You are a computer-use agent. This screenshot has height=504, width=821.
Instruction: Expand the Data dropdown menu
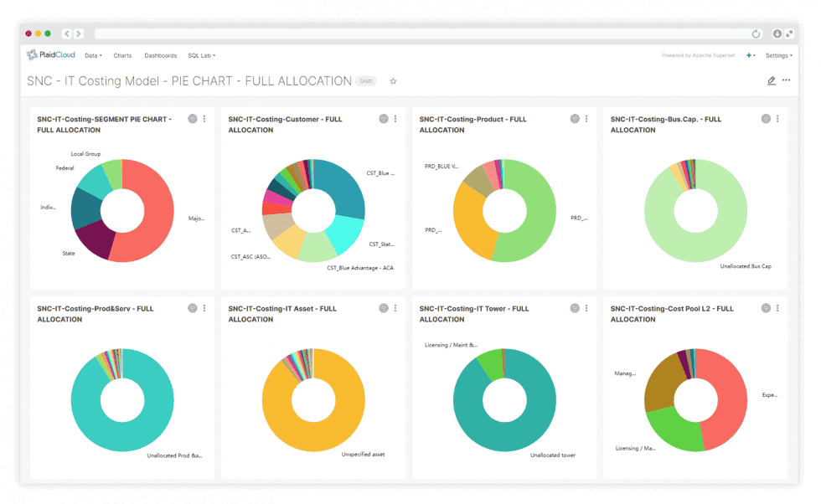tap(93, 55)
